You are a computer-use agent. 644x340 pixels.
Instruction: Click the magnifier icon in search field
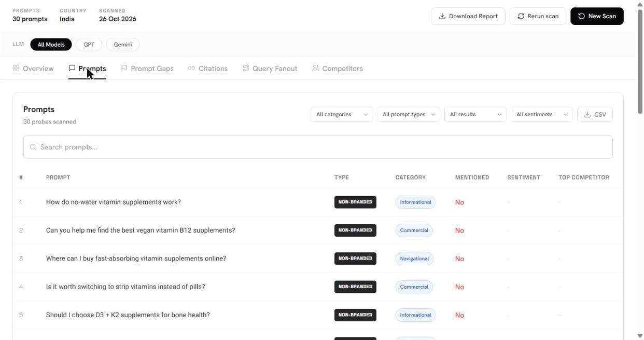pyautogui.click(x=33, y=147)
